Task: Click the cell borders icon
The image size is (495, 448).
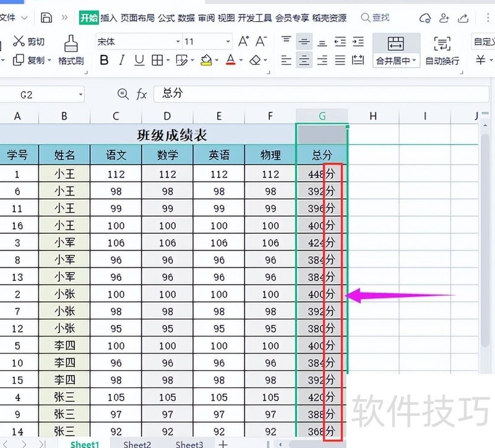Action: click(x=157, y=59)
